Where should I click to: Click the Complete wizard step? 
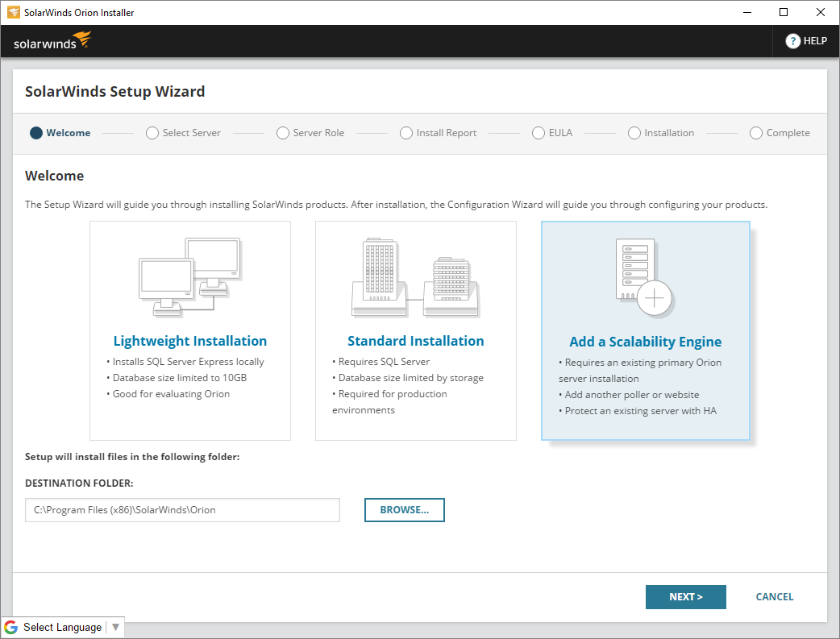[x=780, y=133]
